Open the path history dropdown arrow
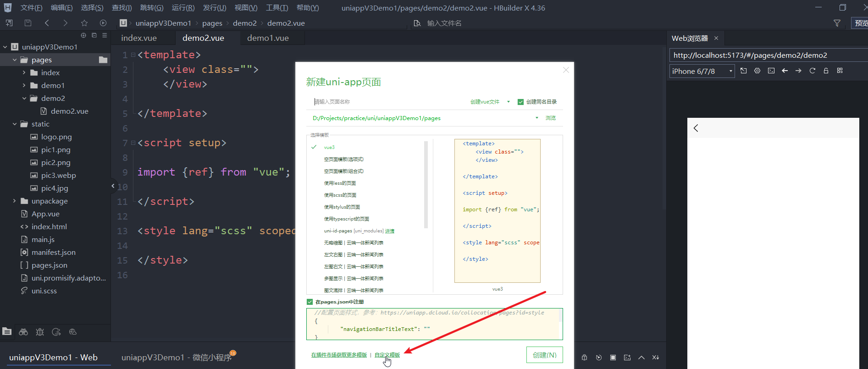 537,118
